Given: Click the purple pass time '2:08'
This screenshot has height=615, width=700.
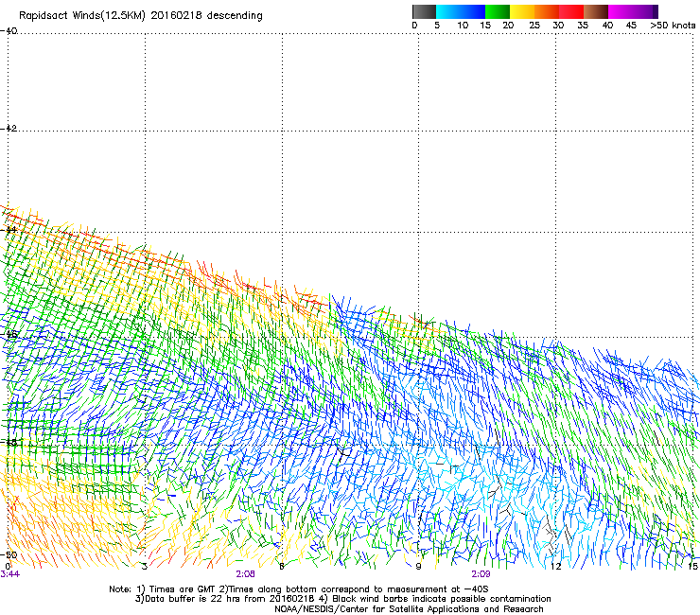Looking at the screenshot, I should [x=246, y=574].
